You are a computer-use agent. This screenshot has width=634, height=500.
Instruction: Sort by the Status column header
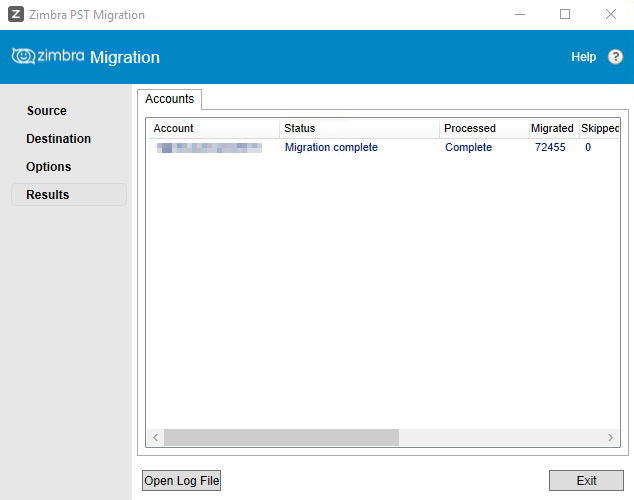(x=359, y=128)
